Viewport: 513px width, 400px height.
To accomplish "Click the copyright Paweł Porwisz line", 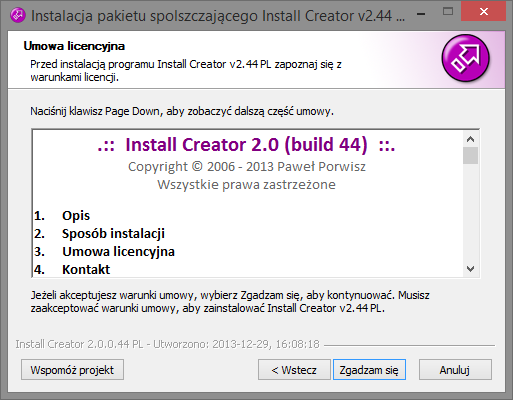I will 247,166.
